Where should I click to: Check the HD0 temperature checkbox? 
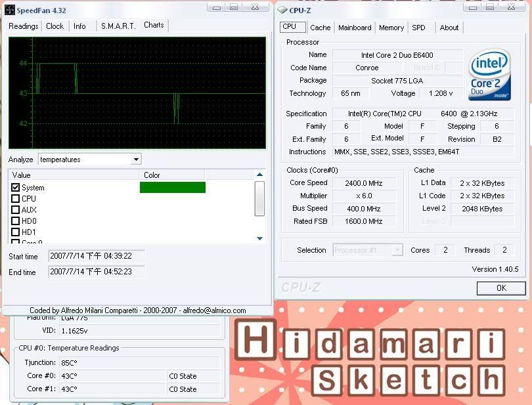pyautogui.click(x=15, y=221)
